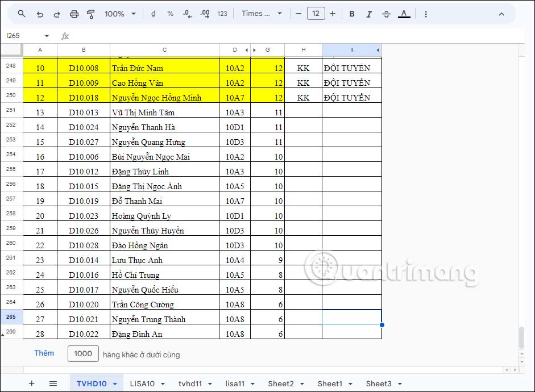This screenshot has height=392, width=535.
Task: Format as percent
Action: [x=170, y=14]
